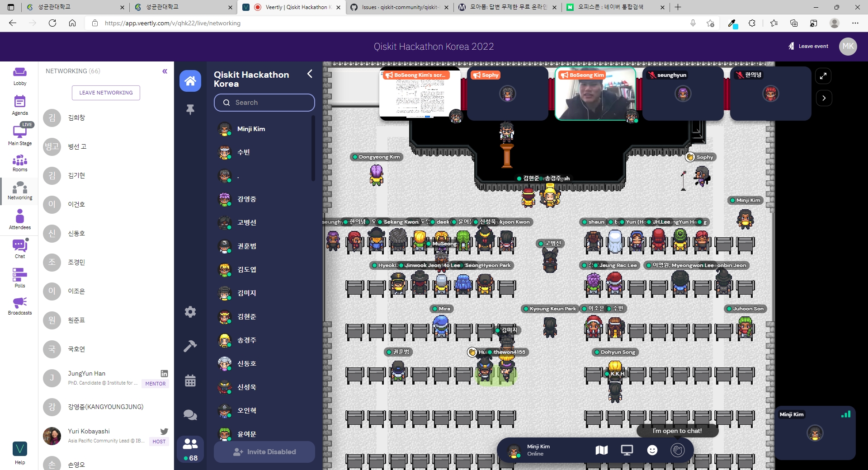The width and height of the screenshot is (868, 470).
Task: Open the minimap icon in bottom bar
Action: point(601,450)
